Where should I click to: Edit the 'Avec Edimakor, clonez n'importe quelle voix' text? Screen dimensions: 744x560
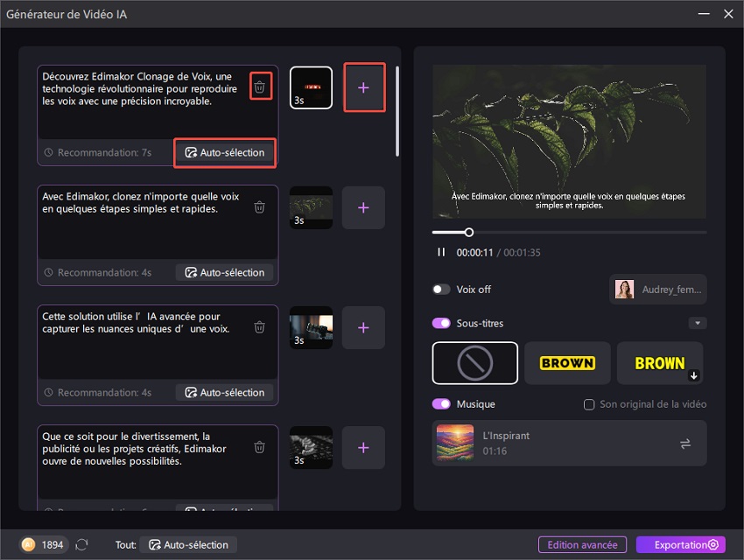pos(140,202)
